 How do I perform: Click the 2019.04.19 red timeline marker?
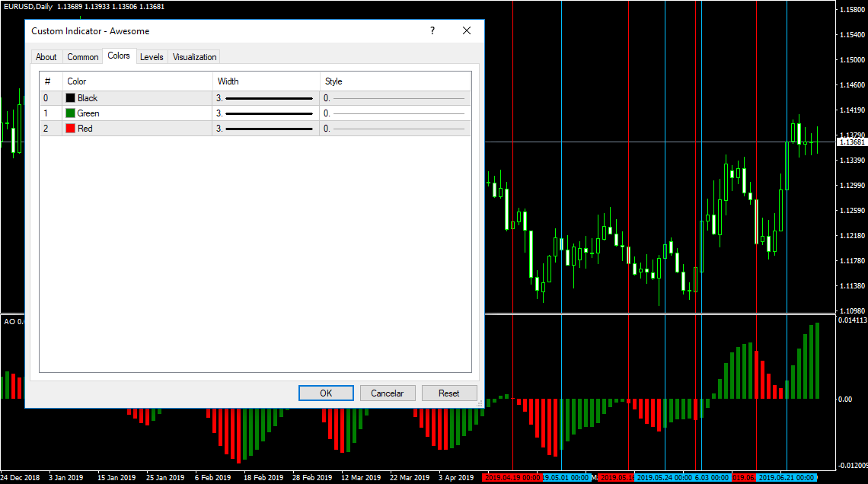point(512,478)
